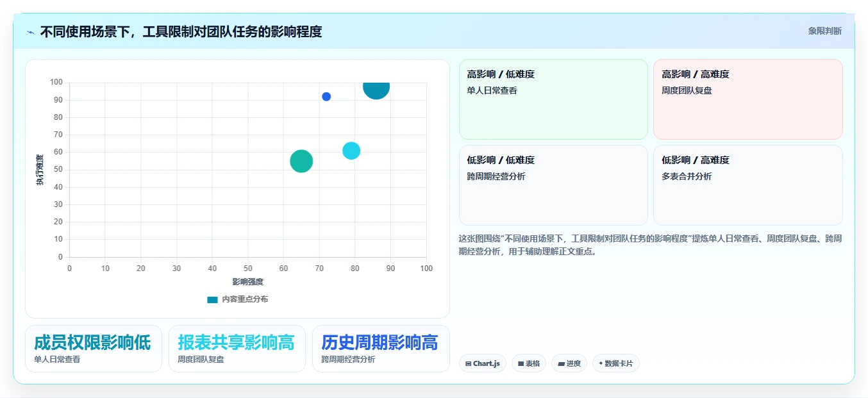Click 周度团队复盘 in pink quadrant card

click(x=687, y=90)
